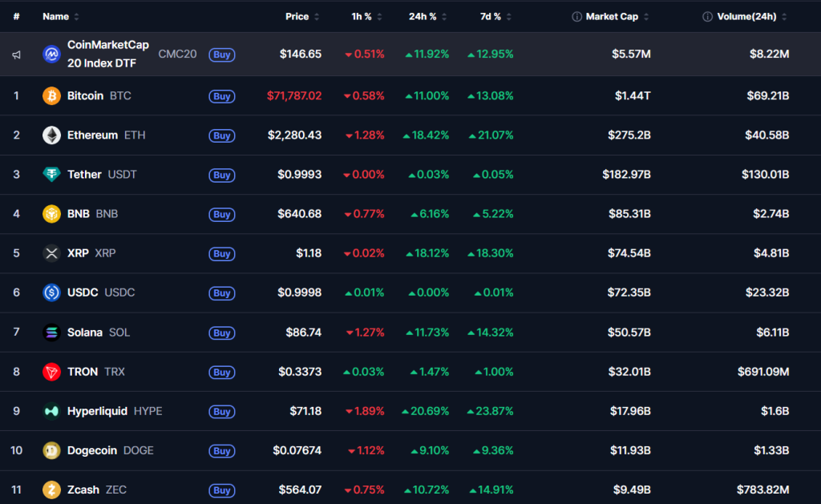
Task: Click the Dogecoin logo icon
Action: click(51, 450)
